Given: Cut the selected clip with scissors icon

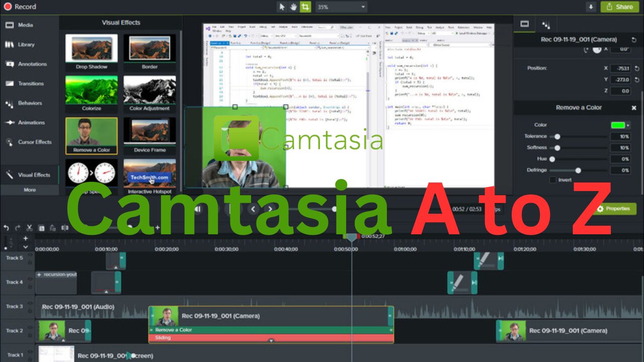Looking at the screenshot, I should pos(30,228).
